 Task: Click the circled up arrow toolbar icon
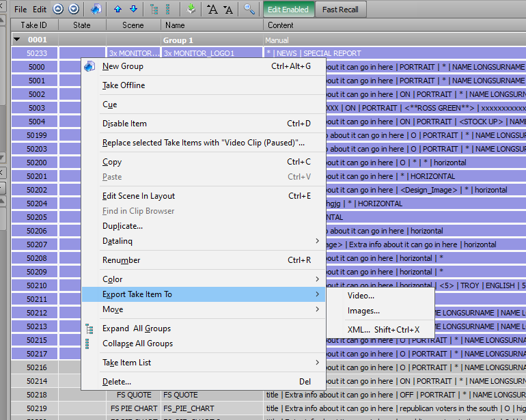point(58,10)
